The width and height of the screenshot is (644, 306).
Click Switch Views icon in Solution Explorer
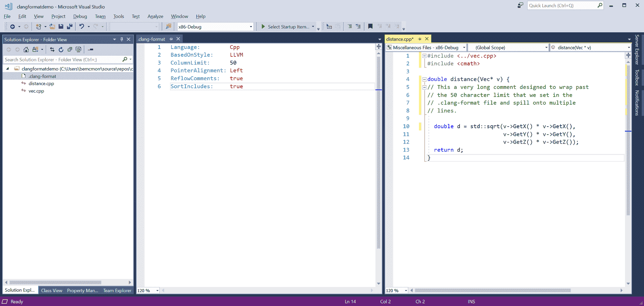click(35, 49)
